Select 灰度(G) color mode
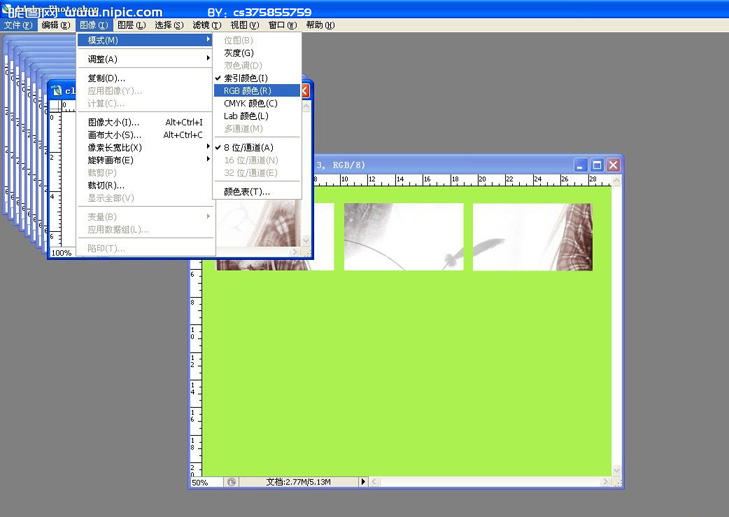729x517 pixels. [257, 53]
